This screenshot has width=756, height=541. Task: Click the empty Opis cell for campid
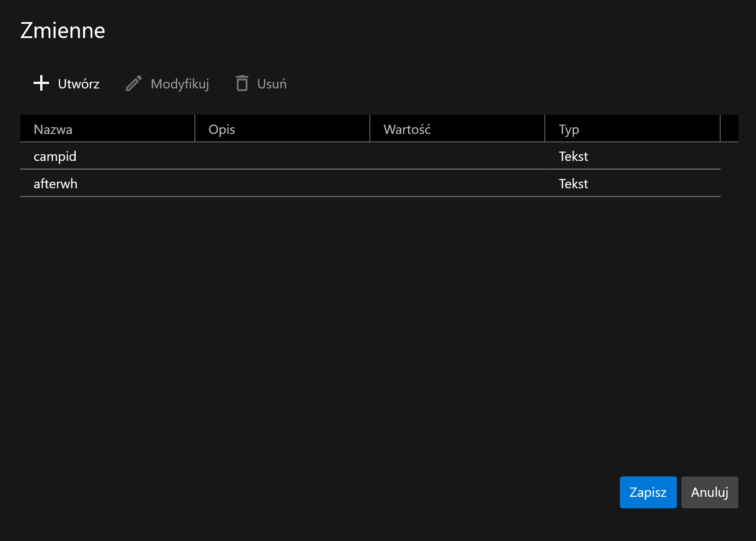click(x=282, y=156)
